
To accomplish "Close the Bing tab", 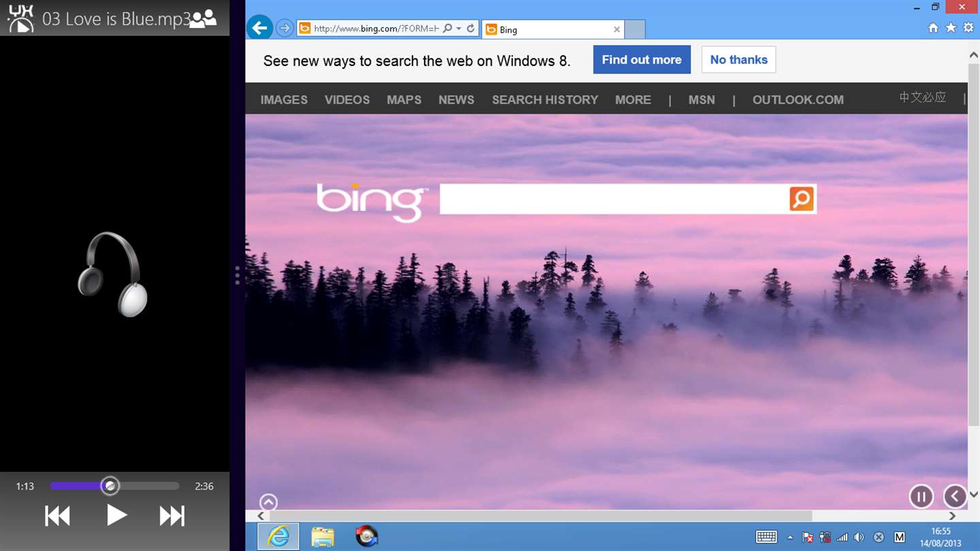I will [x=617, y=29].
